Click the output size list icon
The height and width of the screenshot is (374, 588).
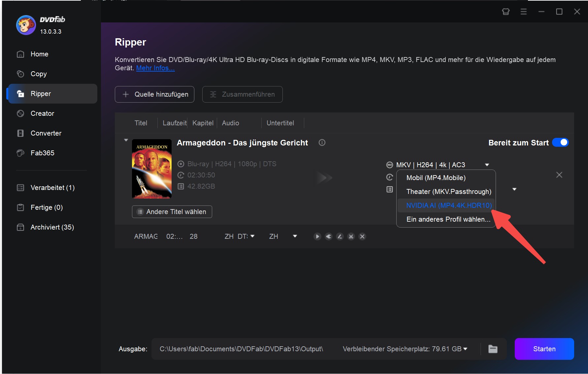[x=390, y=189]
